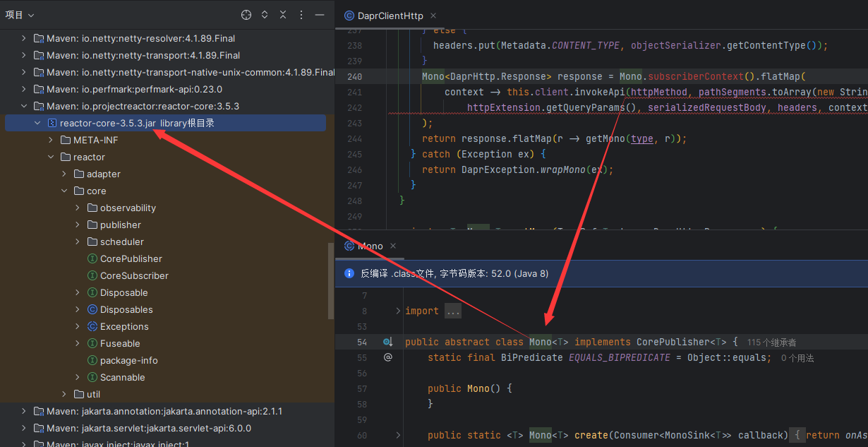Viewport: 868px width, 447px height.
Task: Click the Expand All icon in project toolbar
Action: pyautogui.click(x=264, y=14)
